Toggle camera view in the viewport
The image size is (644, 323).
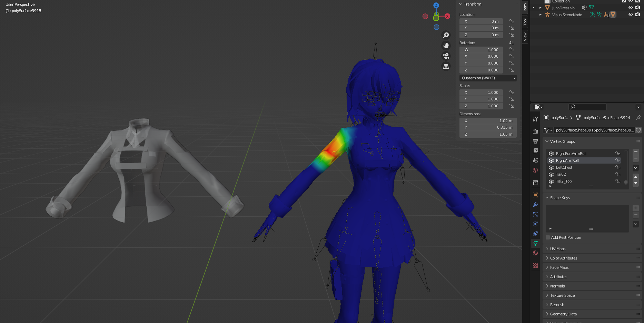[x=446, y=56]
